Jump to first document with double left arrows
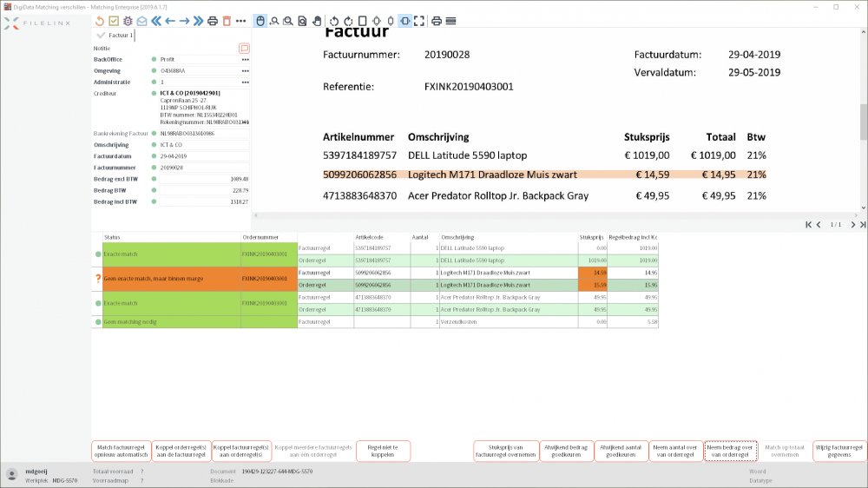 156,21
